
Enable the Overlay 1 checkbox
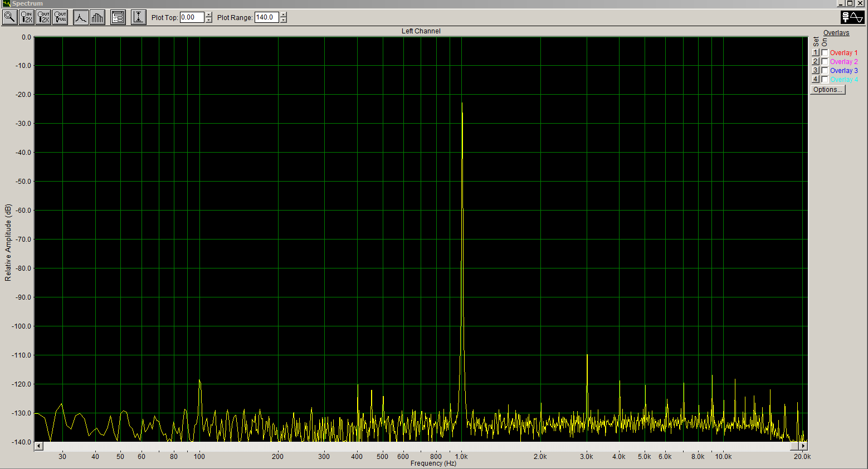(x=825, y=53)
